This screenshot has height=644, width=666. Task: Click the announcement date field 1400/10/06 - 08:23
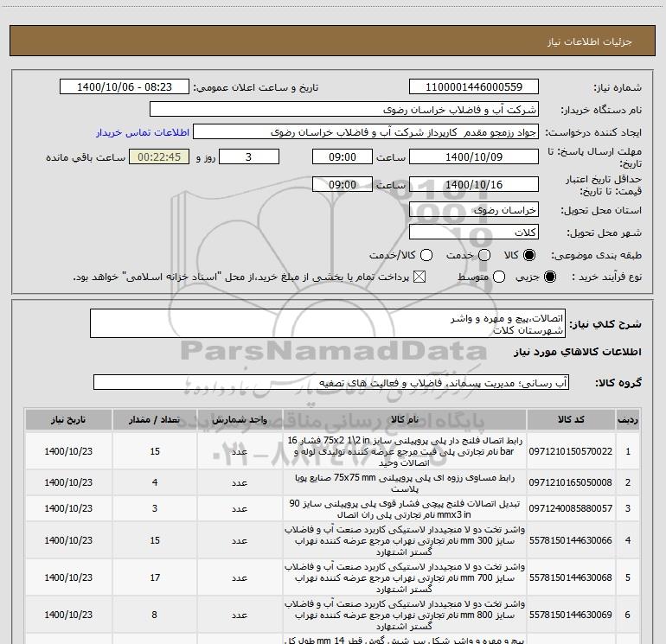(125, 86)
